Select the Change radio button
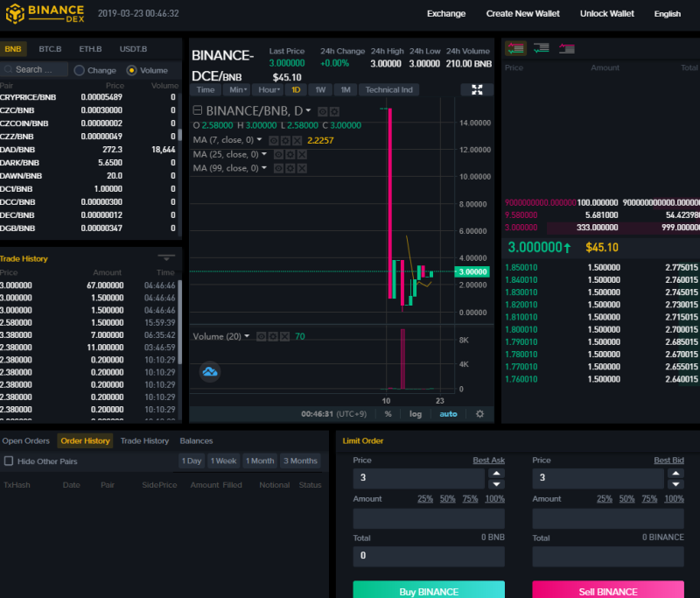This screenshot has width=700, height=598. click(x=80, y=71)
